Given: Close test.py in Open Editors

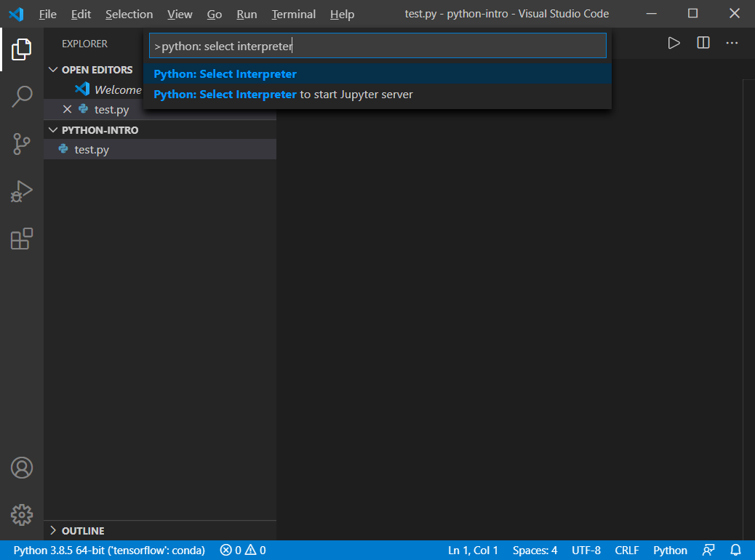Looking at the screenshot, I should [67, 109].
